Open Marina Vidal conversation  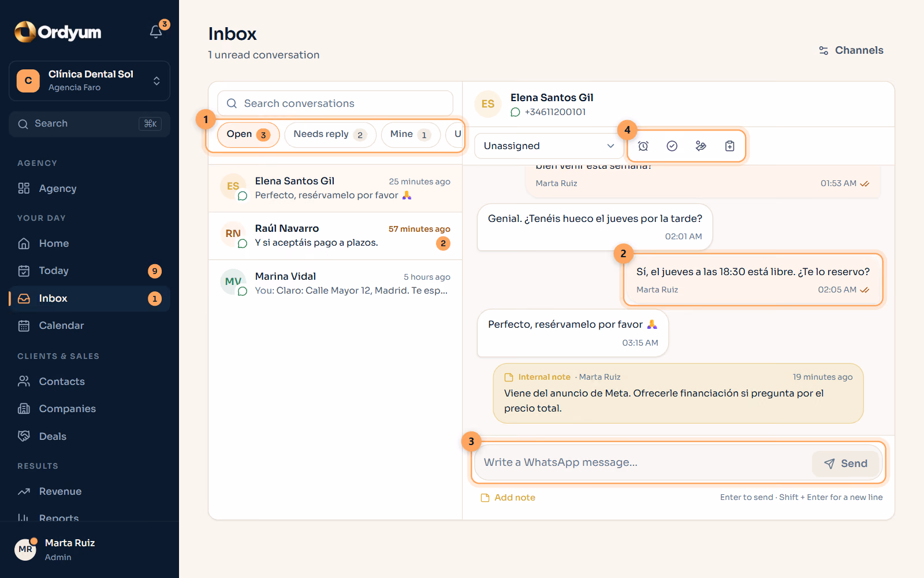coord(335,283)
